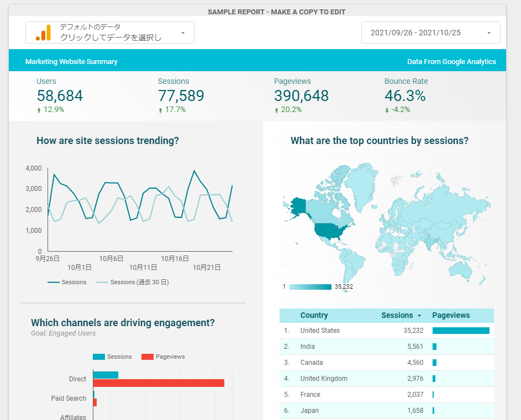Screen dimensions: 521x420
Task: Expand the date range dropdown arrow
Action: click(489, 33)
